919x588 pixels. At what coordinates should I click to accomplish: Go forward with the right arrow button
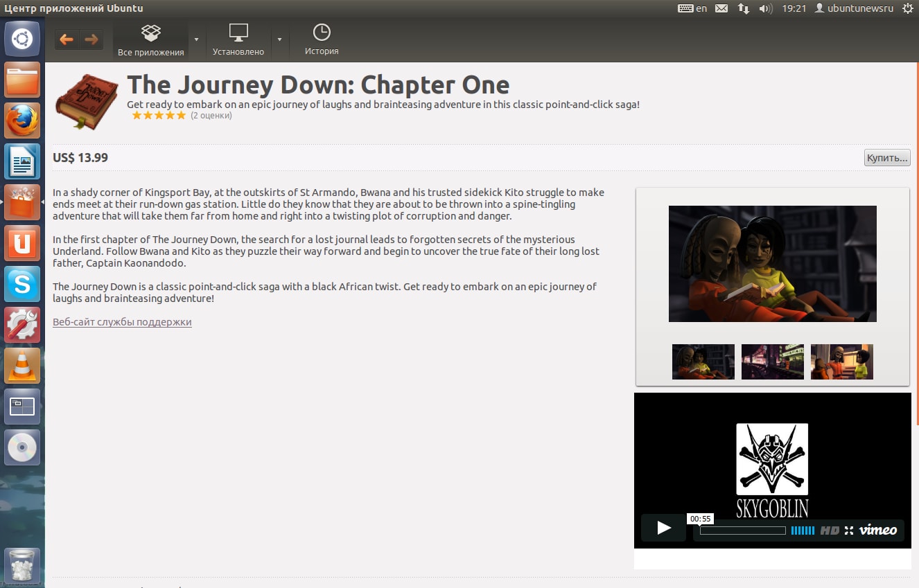tap(91, 39)
